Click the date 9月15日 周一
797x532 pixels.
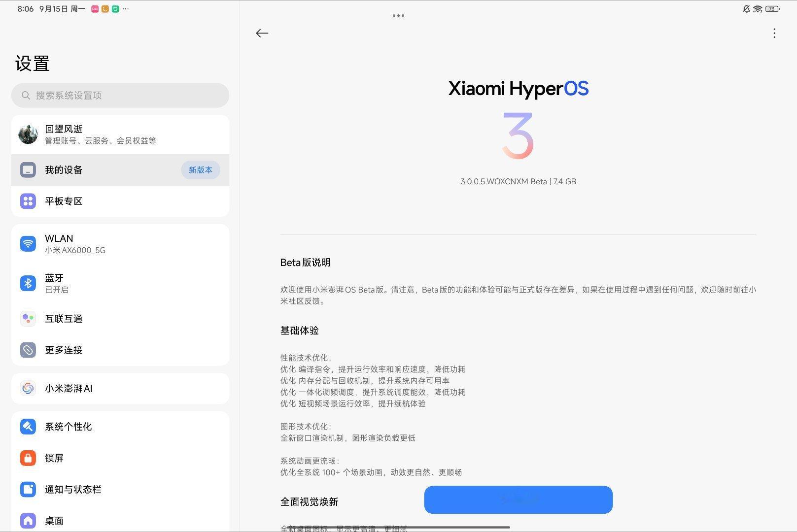tap(62, 9)
